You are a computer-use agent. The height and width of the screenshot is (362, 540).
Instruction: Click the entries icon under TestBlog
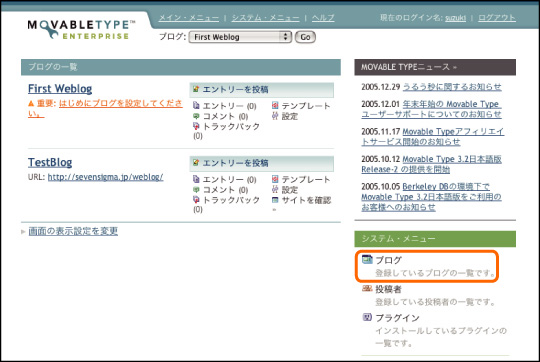pos(196,179)
